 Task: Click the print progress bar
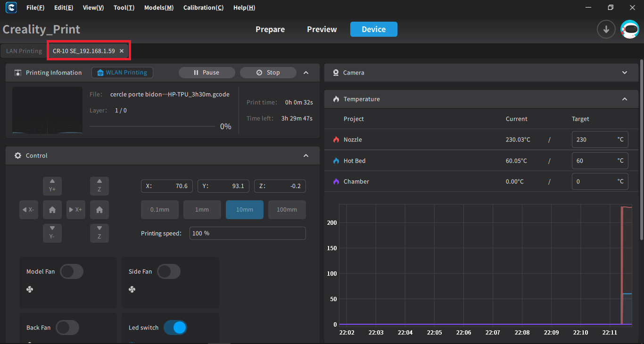point(153,126)
